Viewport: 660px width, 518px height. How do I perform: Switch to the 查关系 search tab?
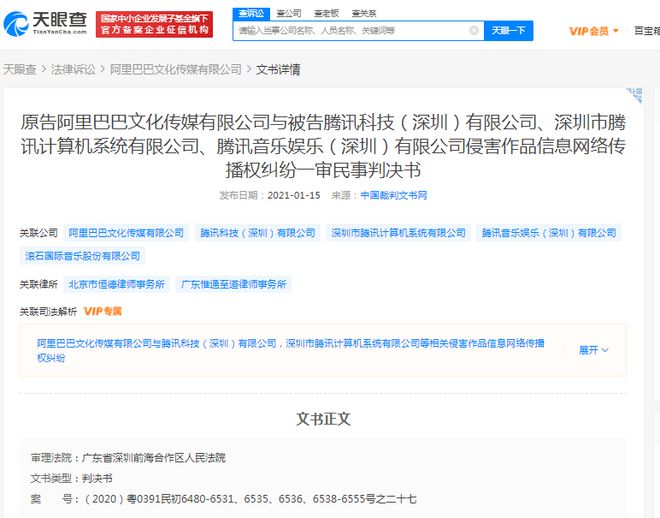[x=362, y=14]
